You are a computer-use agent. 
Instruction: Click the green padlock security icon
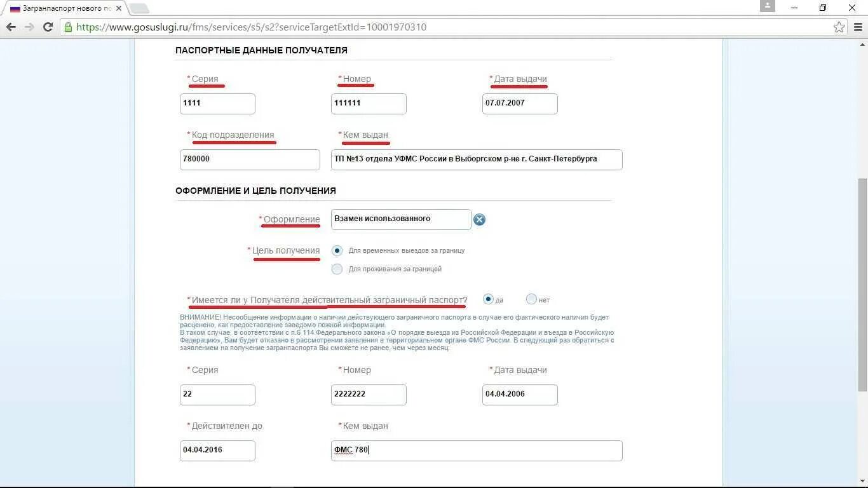coord(69,27)
